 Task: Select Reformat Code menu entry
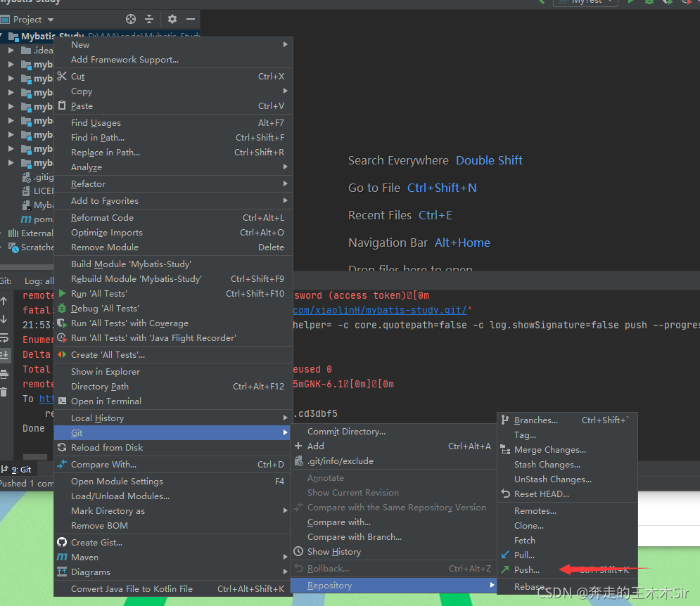tap(173, 217)
